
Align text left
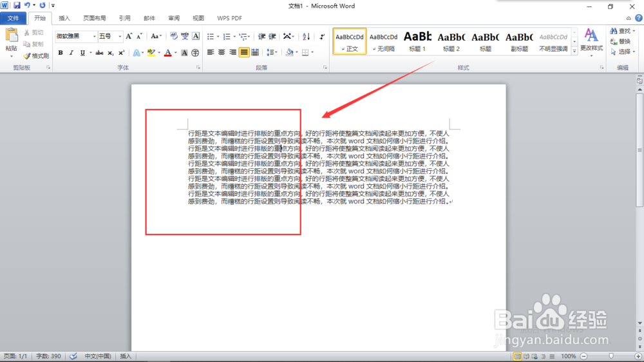point(211,52)
